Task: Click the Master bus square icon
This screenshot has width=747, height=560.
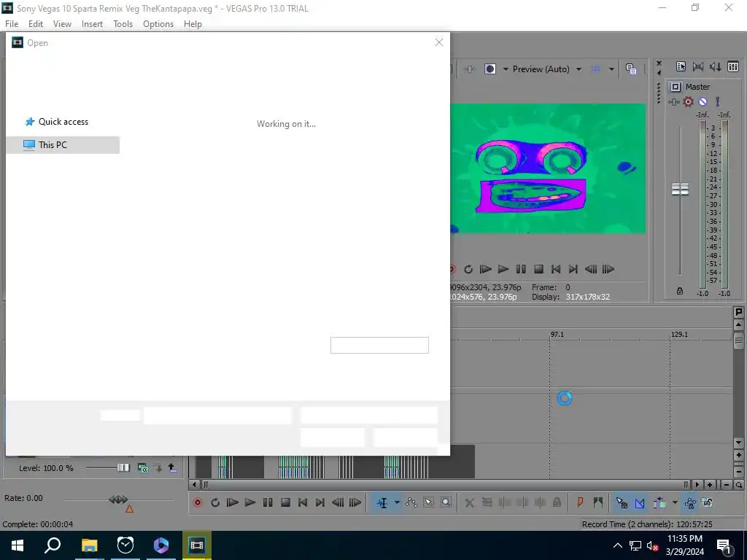Action: point(676,87)
